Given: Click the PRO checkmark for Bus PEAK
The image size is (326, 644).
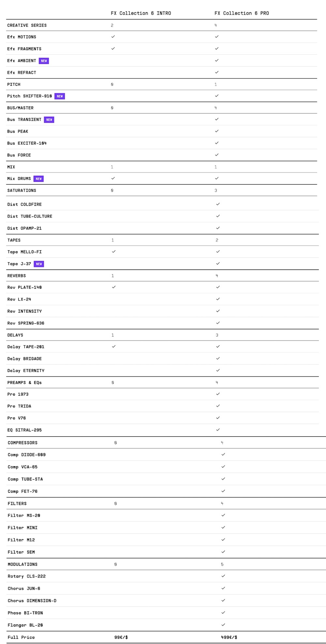Looking at the screenshot, I should point(217,131).
